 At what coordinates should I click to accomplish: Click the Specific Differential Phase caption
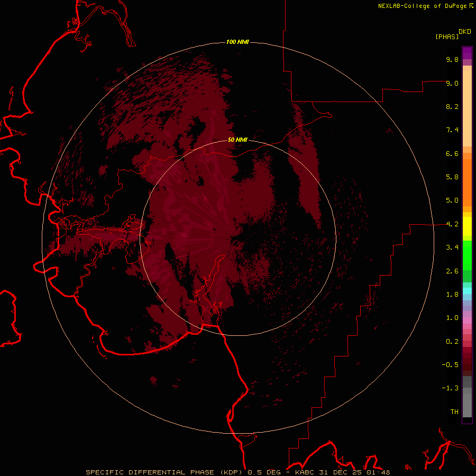click(x=237, y=472)
